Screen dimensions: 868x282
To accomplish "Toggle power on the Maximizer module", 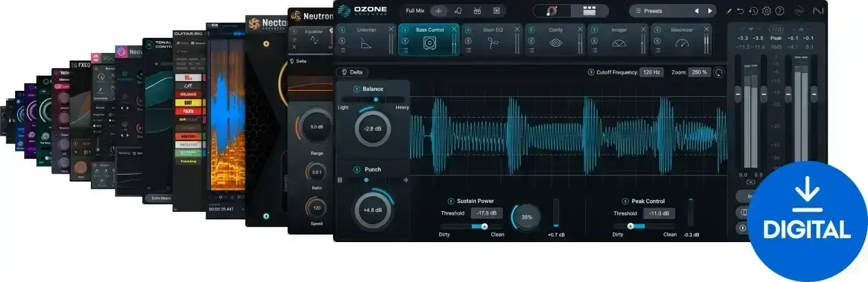I will point(658,30).
